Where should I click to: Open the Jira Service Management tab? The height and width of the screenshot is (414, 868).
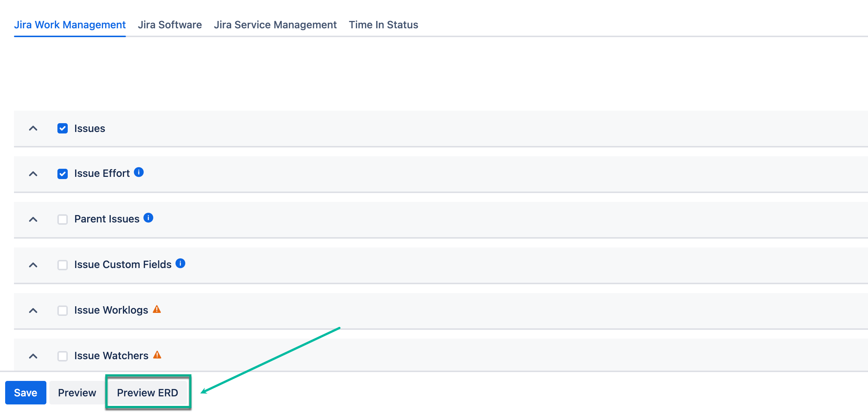click(x=275, y=25)
